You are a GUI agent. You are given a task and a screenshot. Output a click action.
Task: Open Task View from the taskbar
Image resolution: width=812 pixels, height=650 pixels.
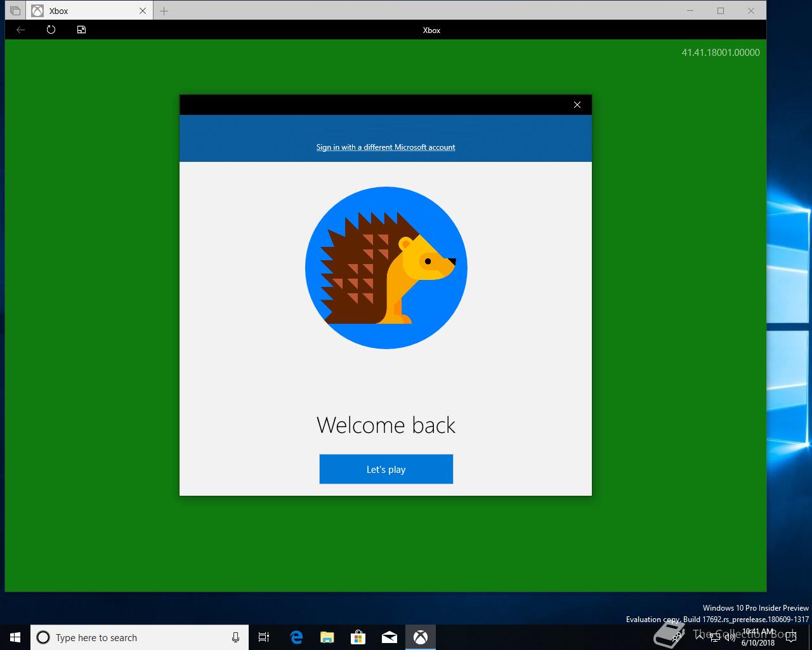264,637
